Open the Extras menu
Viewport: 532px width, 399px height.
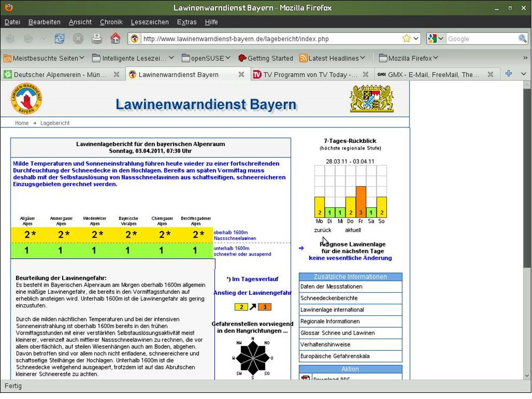tap(187, 22)
